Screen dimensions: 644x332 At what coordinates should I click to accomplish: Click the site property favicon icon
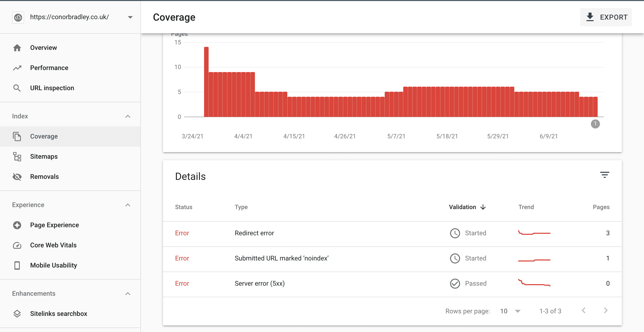click(x=18, y=17)
